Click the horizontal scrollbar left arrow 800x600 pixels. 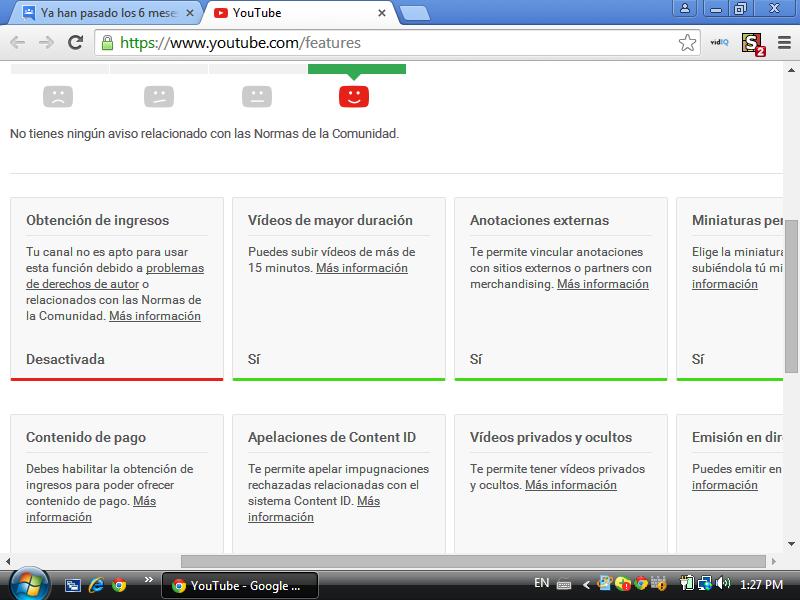pos(8,561)
